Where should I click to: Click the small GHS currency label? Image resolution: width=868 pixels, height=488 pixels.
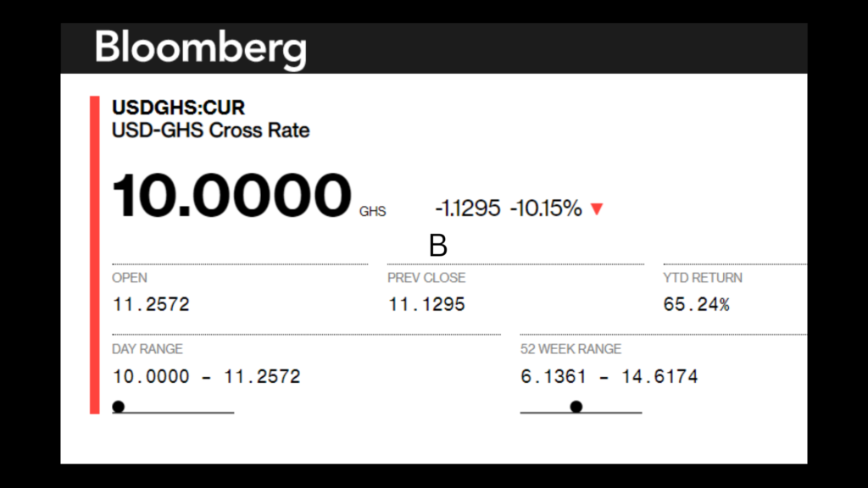coord(372,212)
